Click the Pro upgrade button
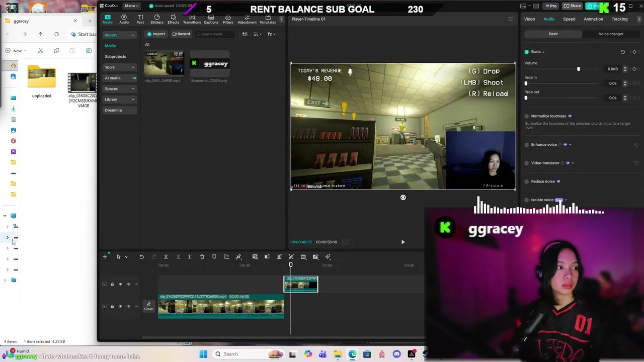Viewport: 644px width, 362px height. click(551, 6)
